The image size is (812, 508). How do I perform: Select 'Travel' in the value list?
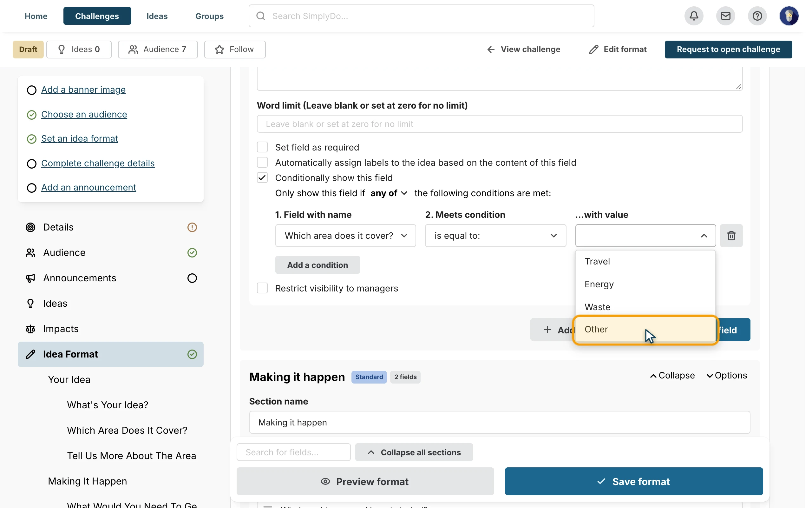tap(645, 261)
